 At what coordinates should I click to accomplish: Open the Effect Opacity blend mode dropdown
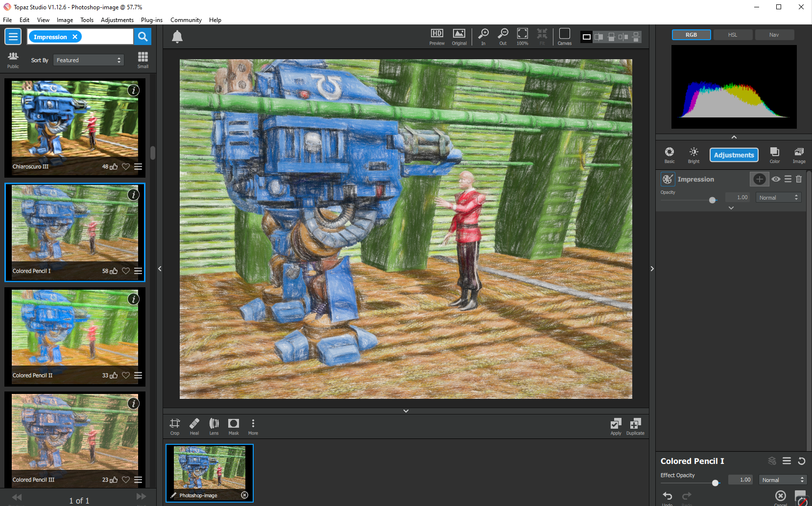point(783,480)
